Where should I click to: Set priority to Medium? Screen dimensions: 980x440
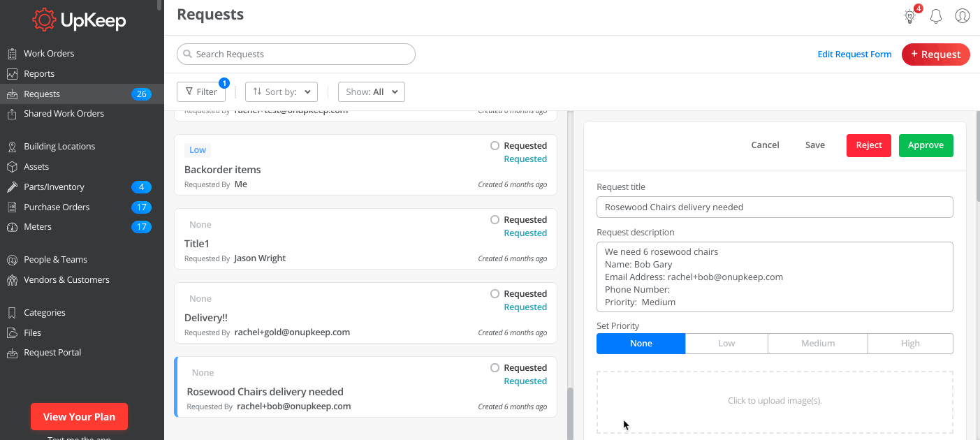point(818,344)
